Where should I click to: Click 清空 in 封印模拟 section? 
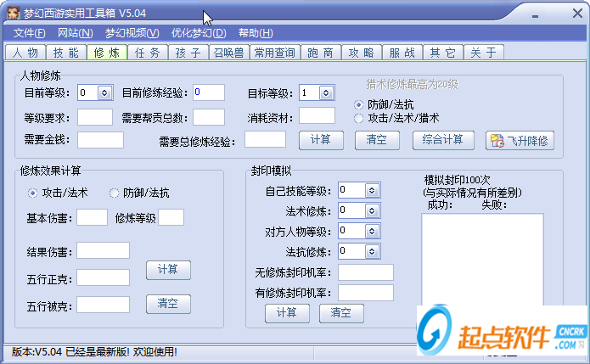click(341, 313)
